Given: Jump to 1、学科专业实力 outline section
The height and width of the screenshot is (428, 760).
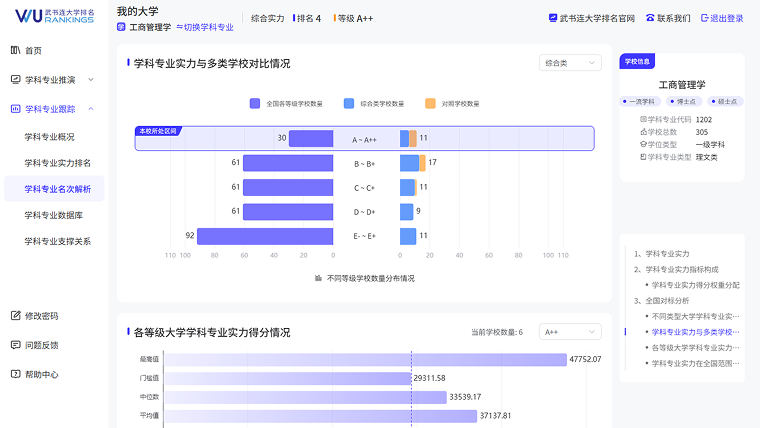Looking at the screenshot, I should click(x=662, y=254).
